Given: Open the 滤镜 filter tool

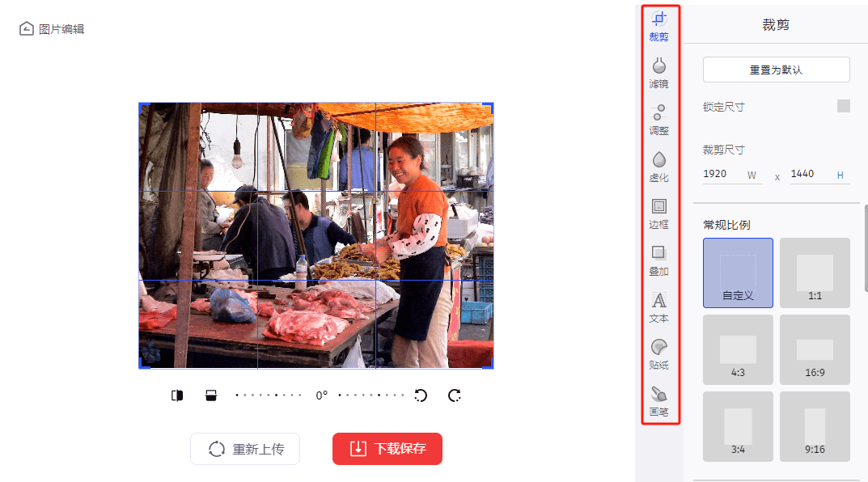Looking at the screenshot, I should (x=658, y=73).
